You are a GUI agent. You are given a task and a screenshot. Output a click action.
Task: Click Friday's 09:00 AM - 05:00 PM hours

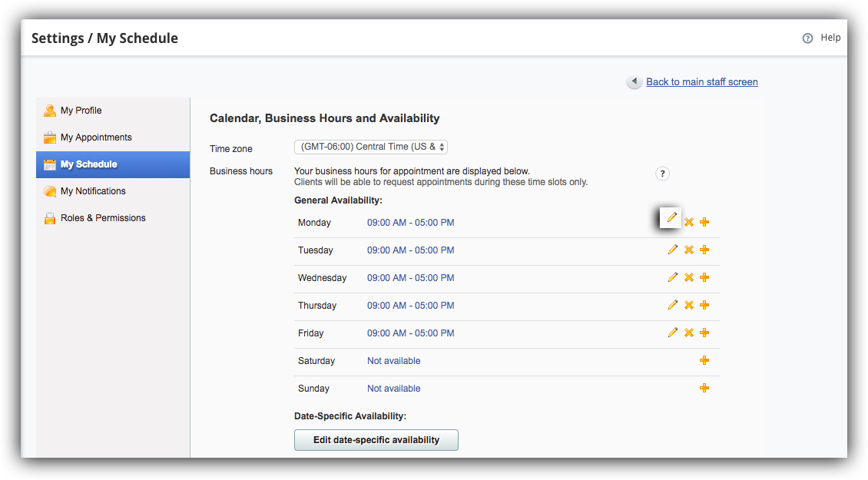pos(411,333)
